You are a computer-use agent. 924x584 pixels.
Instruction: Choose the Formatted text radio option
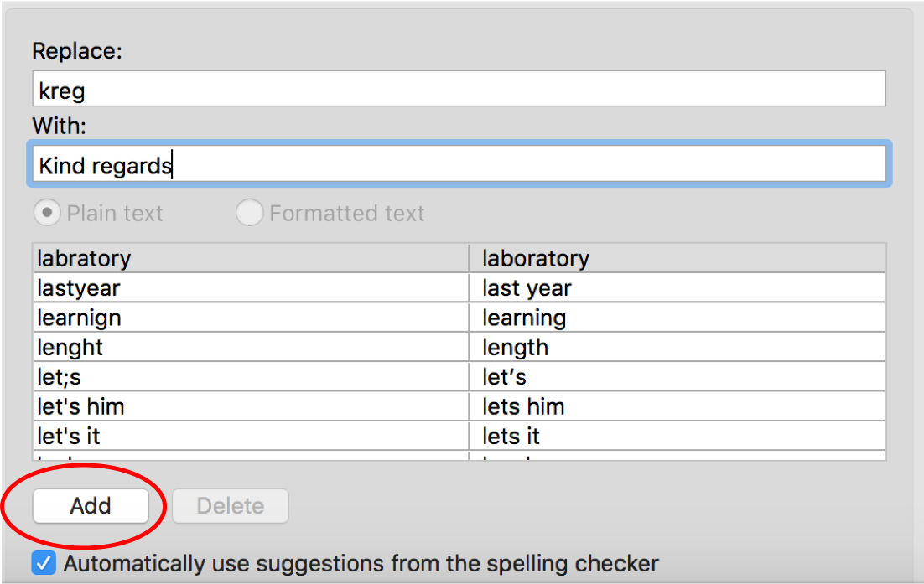249,214
